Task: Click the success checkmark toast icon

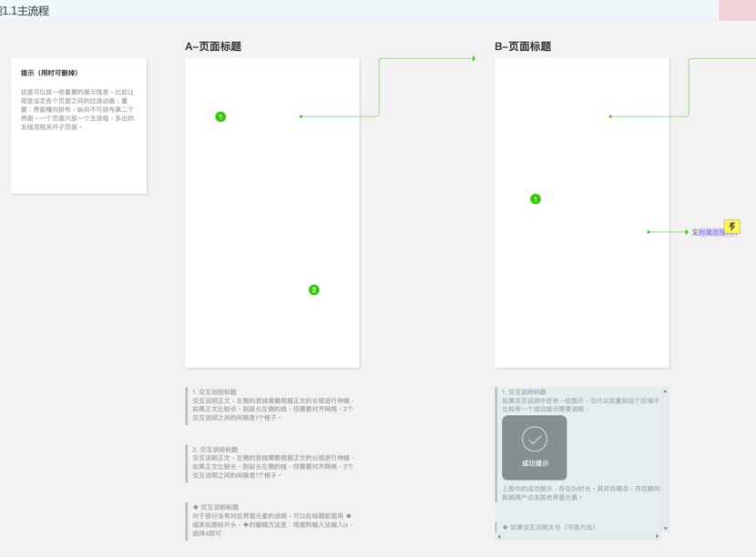Action: pyautogui.click(x=535, y=440)
